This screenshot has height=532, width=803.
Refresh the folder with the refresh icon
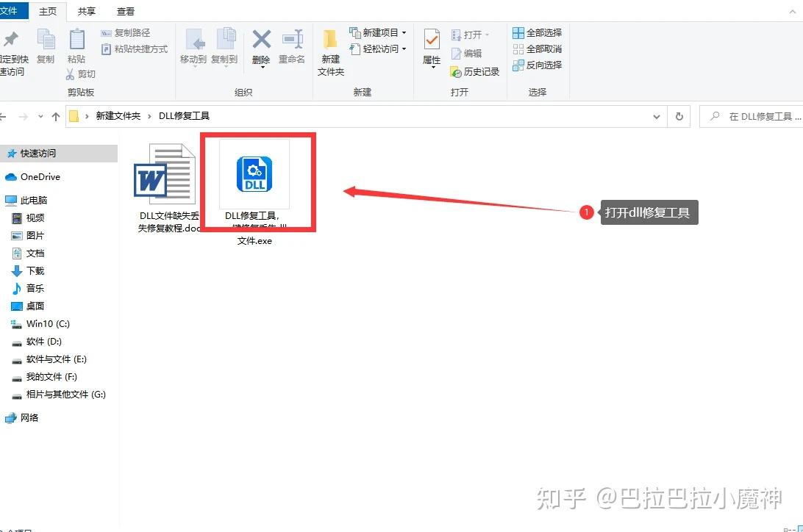(678, 115)
